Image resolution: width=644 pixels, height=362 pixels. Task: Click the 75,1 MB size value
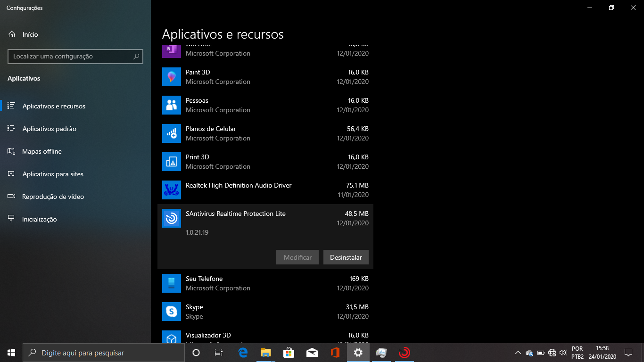pos(357,185)
